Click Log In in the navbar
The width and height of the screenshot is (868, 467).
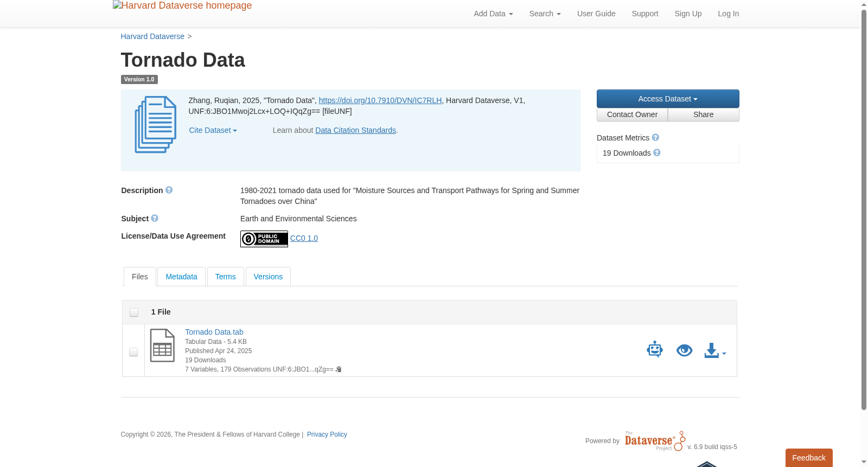coord(729,14)
